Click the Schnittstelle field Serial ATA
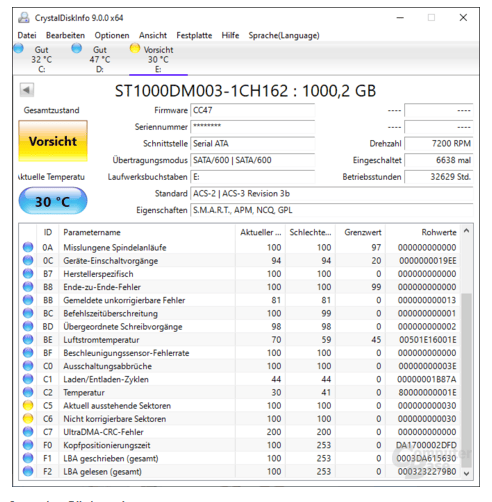 click(x=252, y=143)
